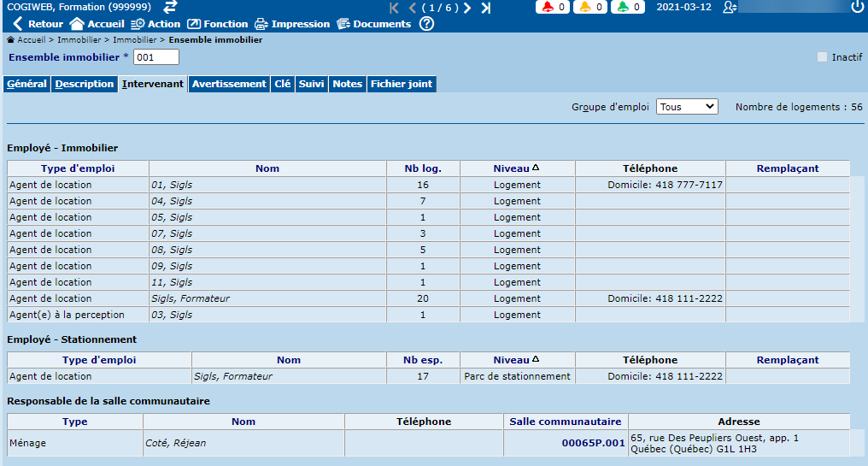
Task: Click salle communautaire link 00065P.001
Action: pos(593,443)
